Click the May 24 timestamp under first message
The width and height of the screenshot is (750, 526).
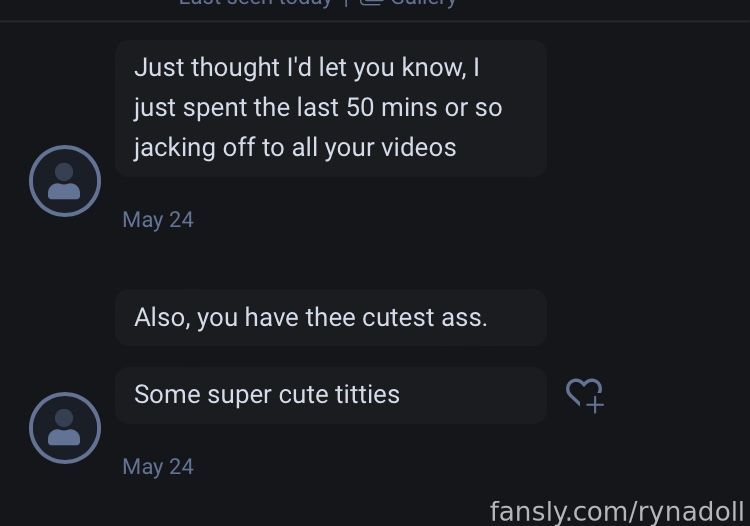coord(158,220)
